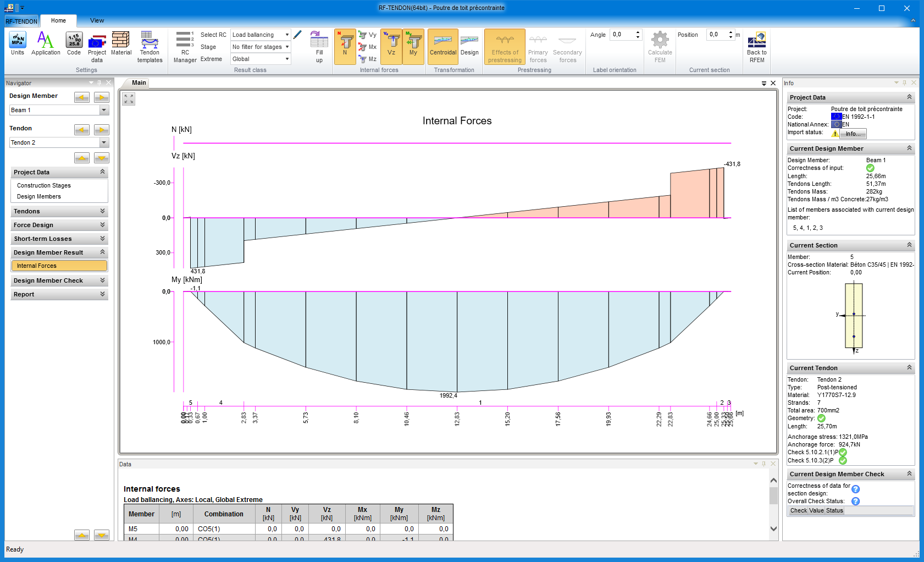Toggle the Vz internal force diagram
Viewport: 924px width, 562px height.
pyautogui.click(x=391, y=47)
